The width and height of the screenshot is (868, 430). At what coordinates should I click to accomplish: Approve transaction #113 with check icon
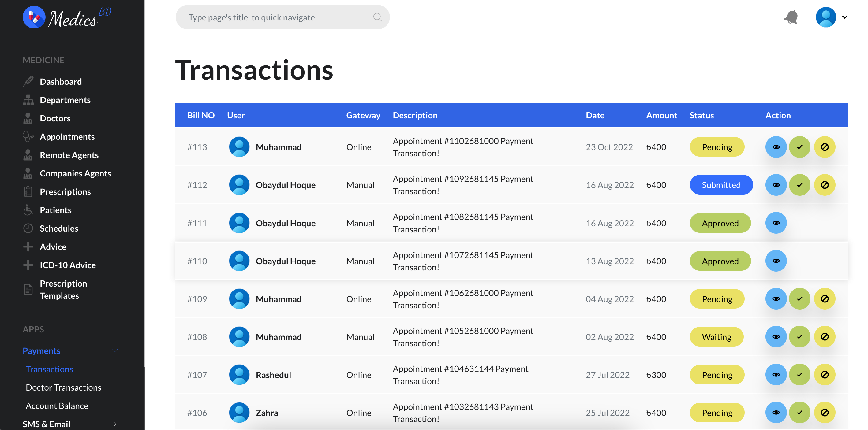click(x=800, y=147)
